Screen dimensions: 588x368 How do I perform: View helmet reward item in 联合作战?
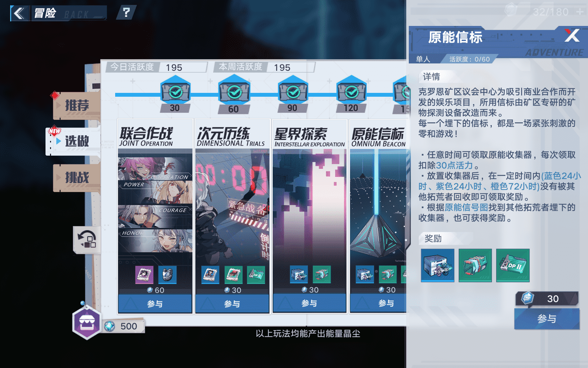pos(167,274)
